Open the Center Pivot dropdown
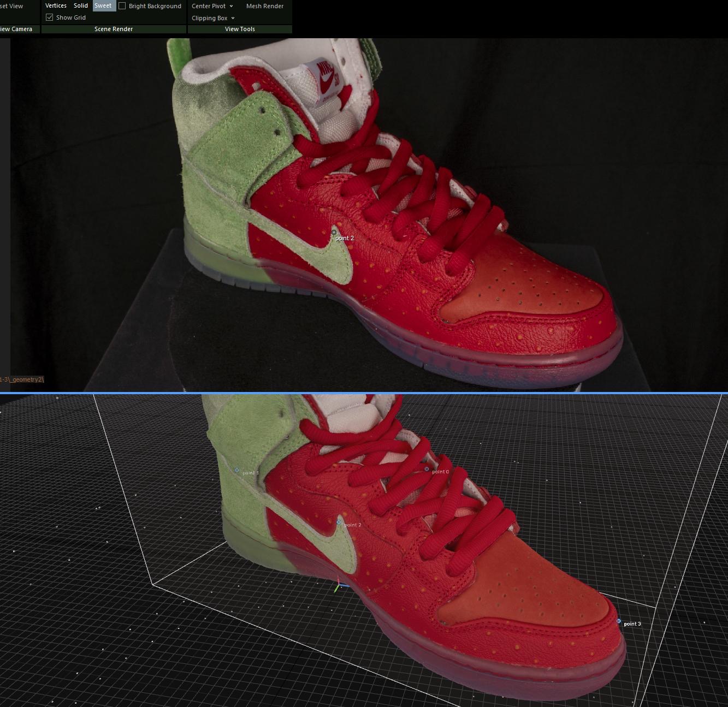This screenshot has width=728, height=707. (x=212, y=6)
